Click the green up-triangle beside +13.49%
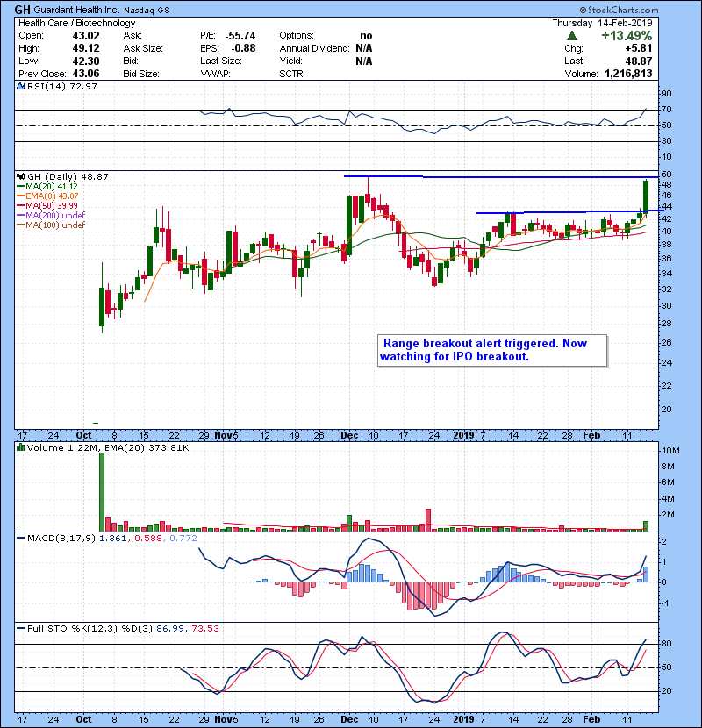This screenshot has height=728, width=702. pyautogui.click(x=572, y=36)
